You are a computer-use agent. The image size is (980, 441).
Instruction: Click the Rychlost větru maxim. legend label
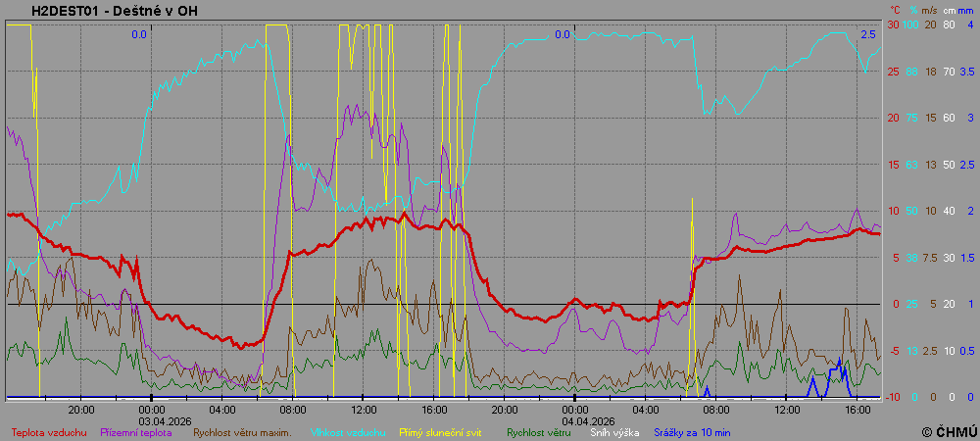[x=242, y=431]
